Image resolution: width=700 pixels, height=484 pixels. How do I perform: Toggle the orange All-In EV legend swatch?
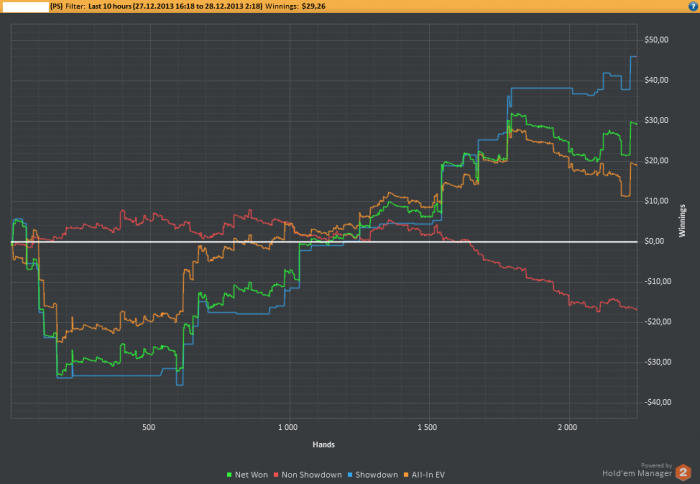click(406, 475)
